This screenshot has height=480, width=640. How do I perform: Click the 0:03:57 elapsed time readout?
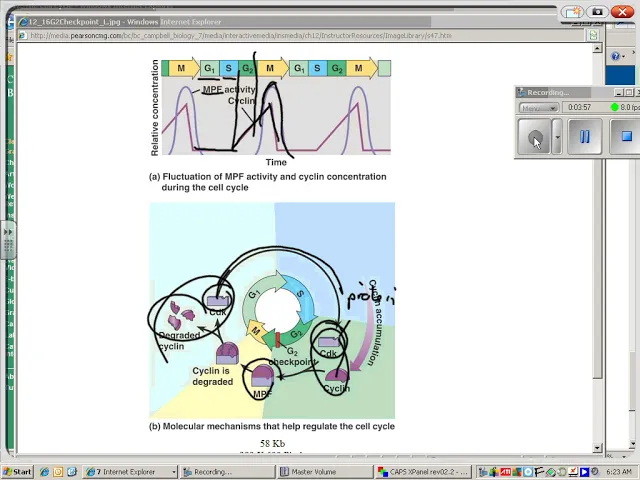click(x=580, y=107)
